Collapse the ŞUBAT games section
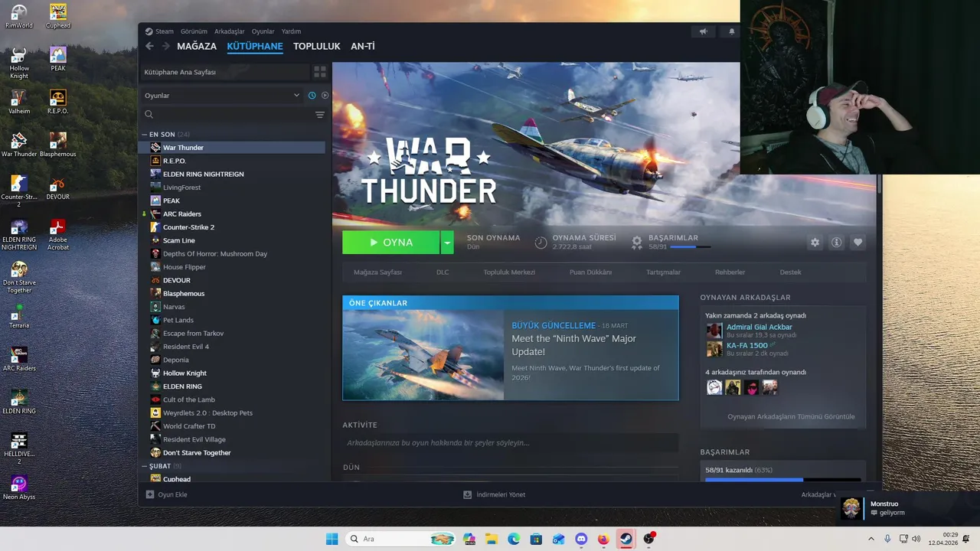Viewport: 980px width, 551px height. [x=145, y=465]
